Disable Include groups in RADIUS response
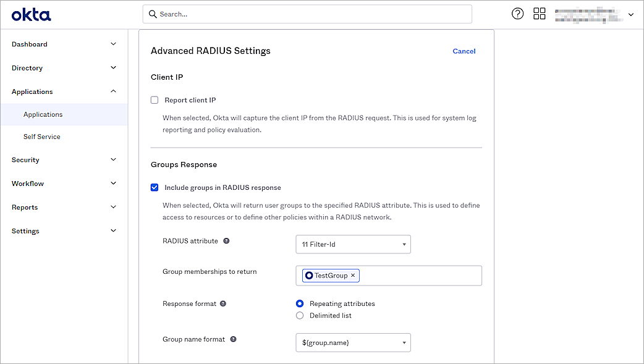Screen dimensions: 644x364 [x=154, y=187]
